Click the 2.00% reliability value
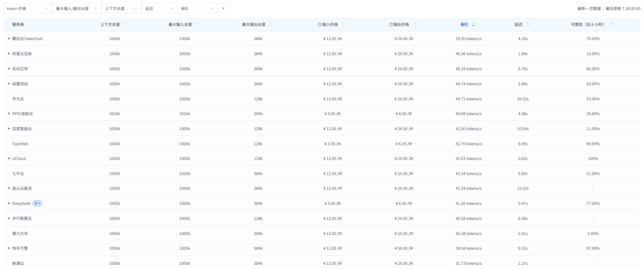Viewport: 644px width, 269px height. click(593, 233)
